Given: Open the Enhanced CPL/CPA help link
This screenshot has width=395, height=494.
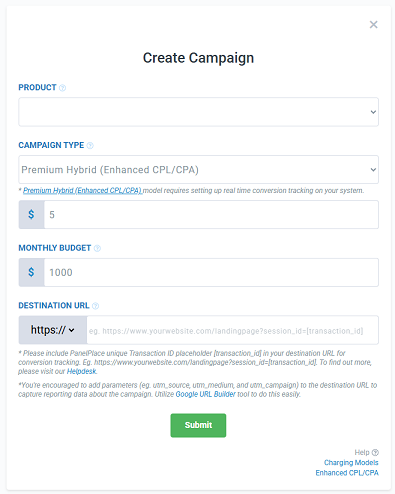Looking at the screenshot, I should [347, 473].
